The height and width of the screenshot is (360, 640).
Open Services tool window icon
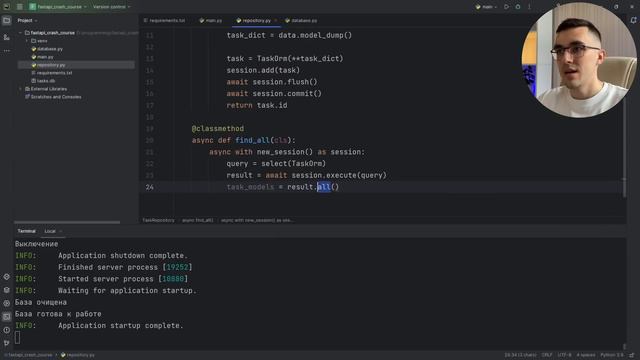[x=7, y=303]
